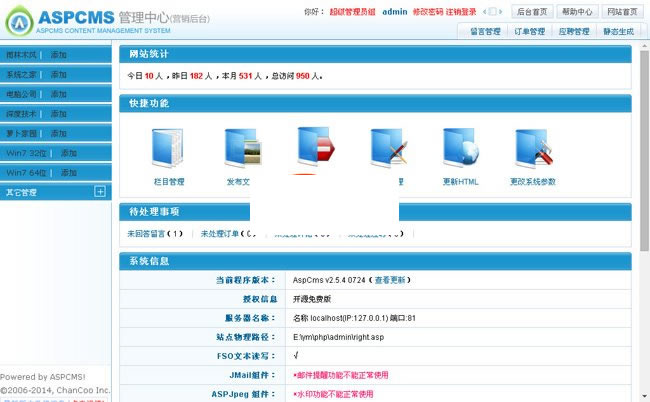Open 网站首页
This screenshot has height=402, width=650.
coord(622,12)
